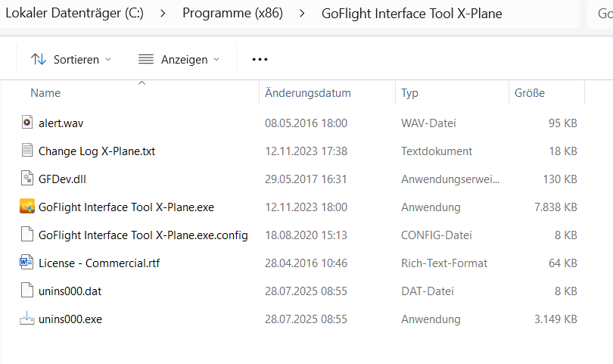Image resolution: width=613 pixels, height=364 pixels.
Task: Sort by Änderungsdatum column header
Action: click(x=308, y=93)
